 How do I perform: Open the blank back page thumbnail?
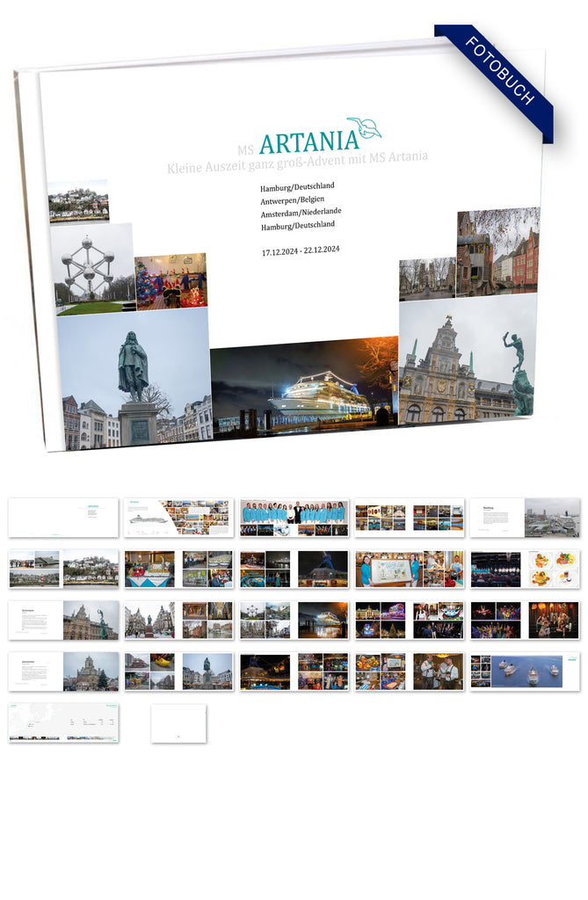(x=178, y=723)
